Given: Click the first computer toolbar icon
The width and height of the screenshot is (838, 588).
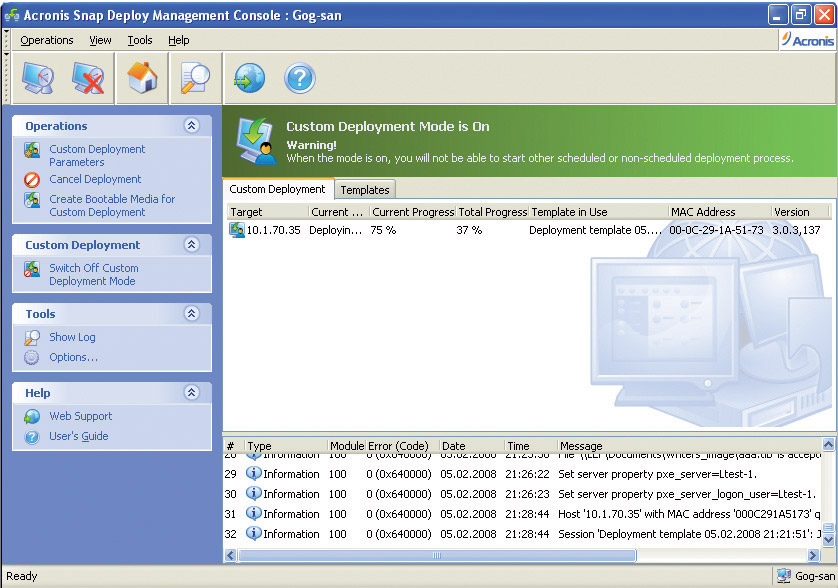Looking at the screenshot, I should pyautogui.click(x=37, y=81).
